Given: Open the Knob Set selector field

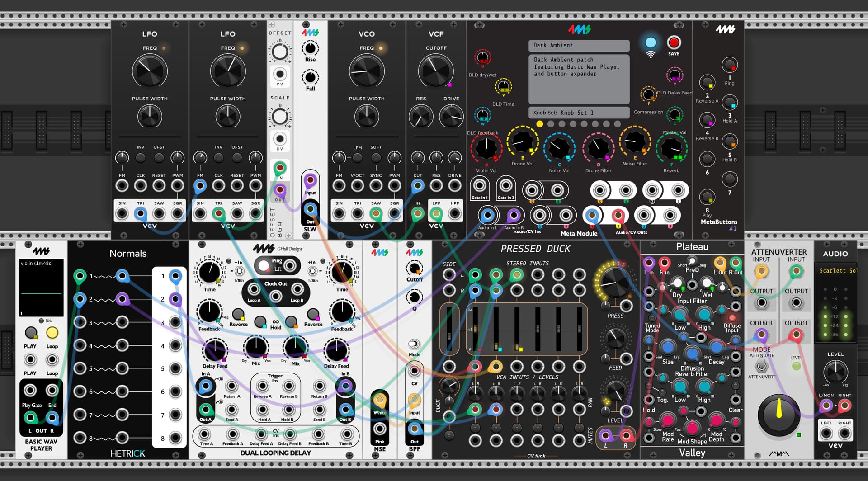Looking at the screenshot, I should pyautogui.click(x=579, y=113).
